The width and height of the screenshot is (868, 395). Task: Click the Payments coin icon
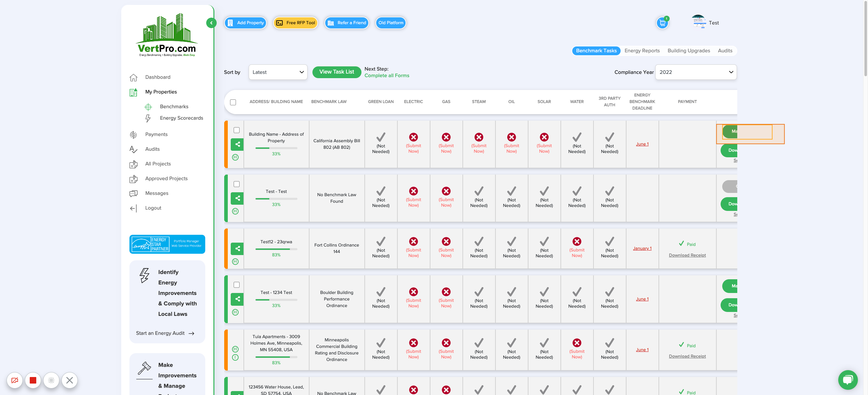coord(133,134)
